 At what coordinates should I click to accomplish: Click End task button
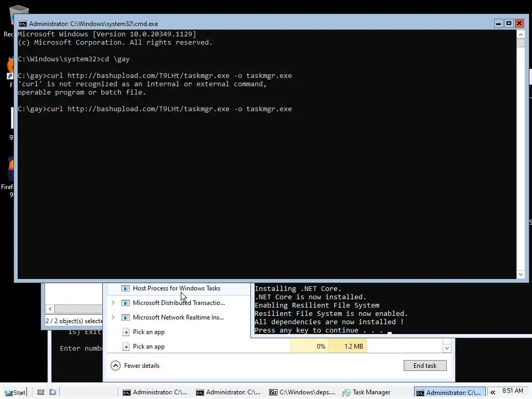(425, 365)
